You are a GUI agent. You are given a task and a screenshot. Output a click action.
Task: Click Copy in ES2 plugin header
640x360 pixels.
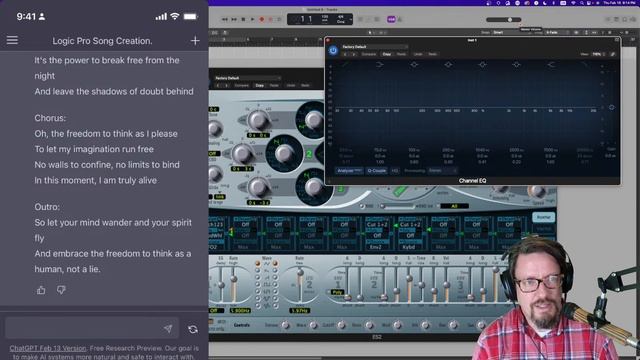pyautogui.click(x=260, y=85)
